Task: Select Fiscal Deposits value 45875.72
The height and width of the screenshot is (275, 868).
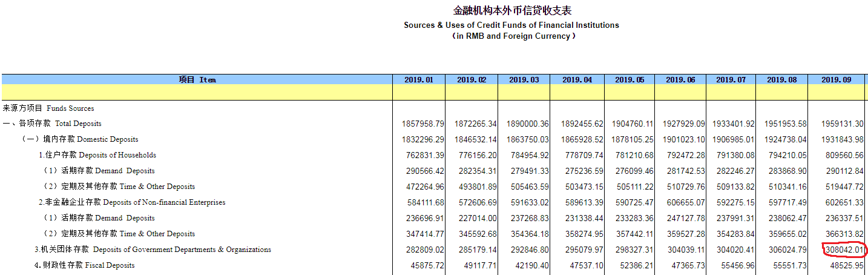Action: point(427,265)
